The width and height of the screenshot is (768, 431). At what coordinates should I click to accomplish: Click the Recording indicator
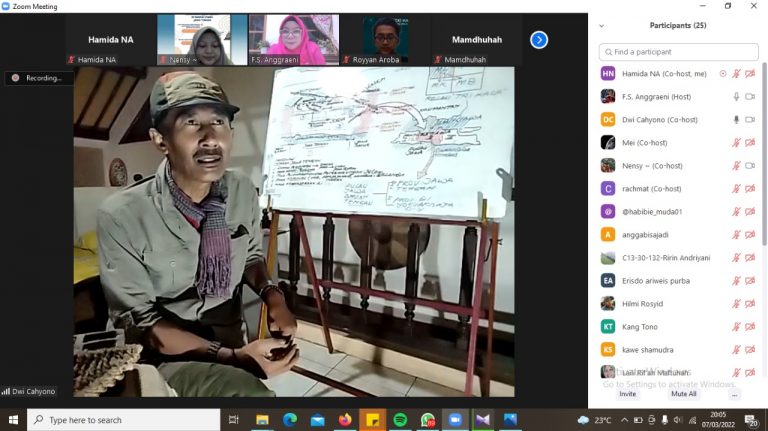click(38, 78)
